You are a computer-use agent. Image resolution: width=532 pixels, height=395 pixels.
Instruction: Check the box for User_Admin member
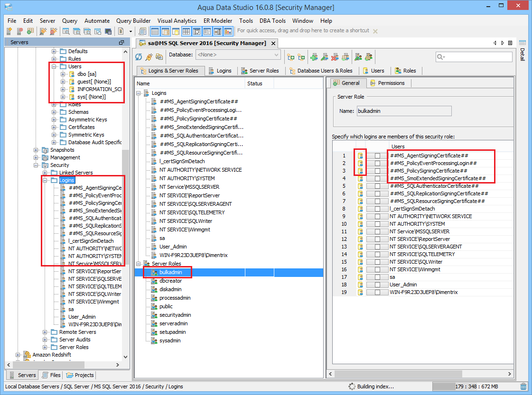click(377, 285)
